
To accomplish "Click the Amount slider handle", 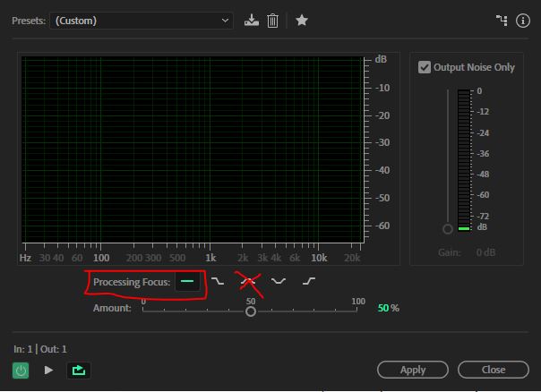I will (x=251, y=311).
